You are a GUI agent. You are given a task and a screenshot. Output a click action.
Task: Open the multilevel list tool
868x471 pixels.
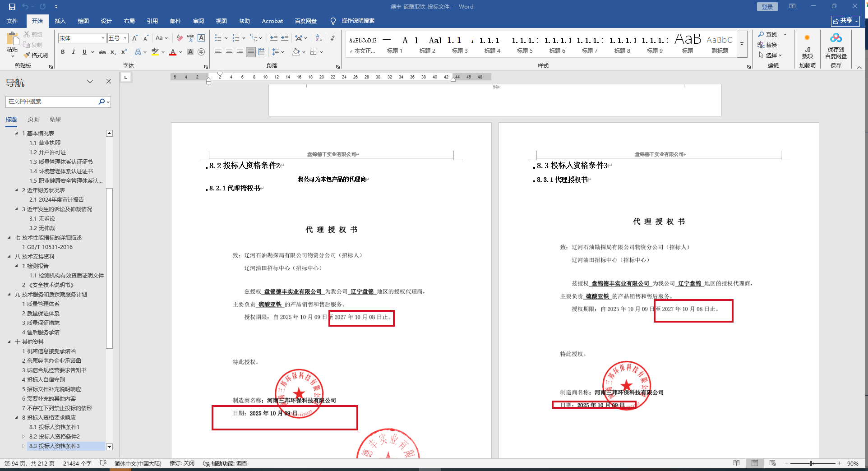pos(254,38)
